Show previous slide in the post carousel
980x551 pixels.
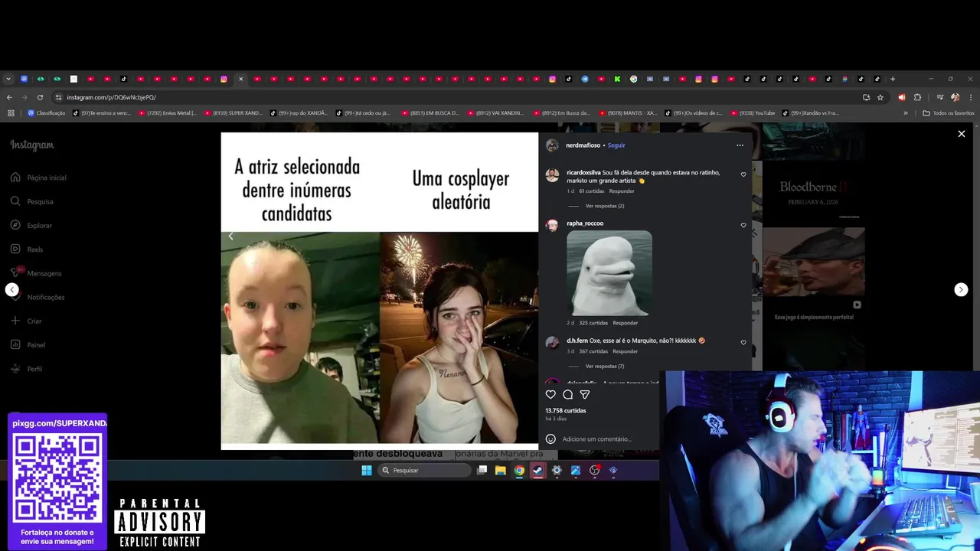click(x=231, y=236)
